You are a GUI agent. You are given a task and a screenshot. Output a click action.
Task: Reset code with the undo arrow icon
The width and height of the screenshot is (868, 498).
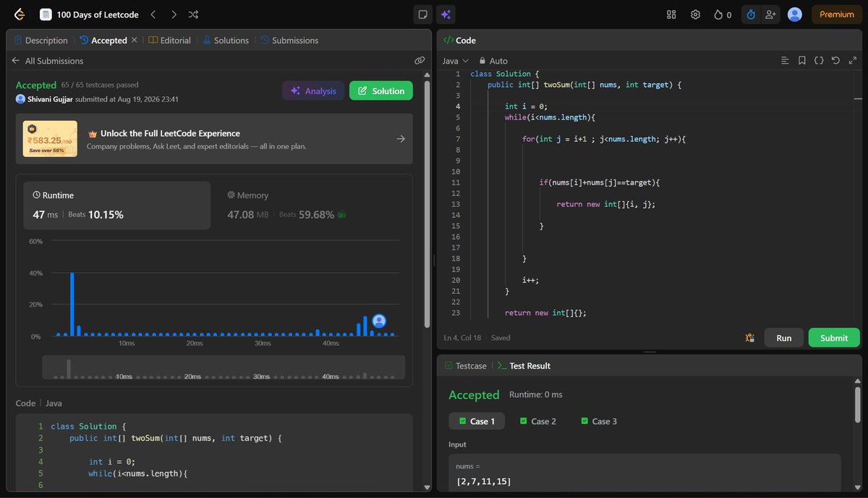[x=835, y=61]
